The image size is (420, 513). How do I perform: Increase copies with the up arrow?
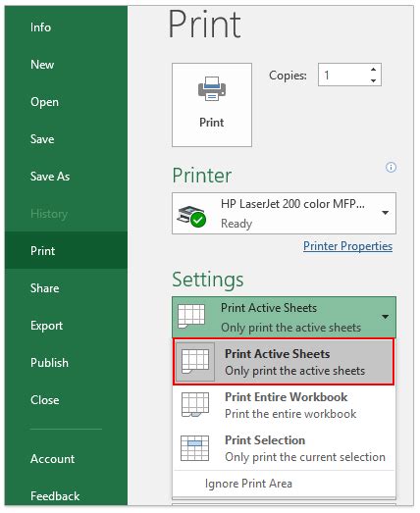click(x=373, y=70)
